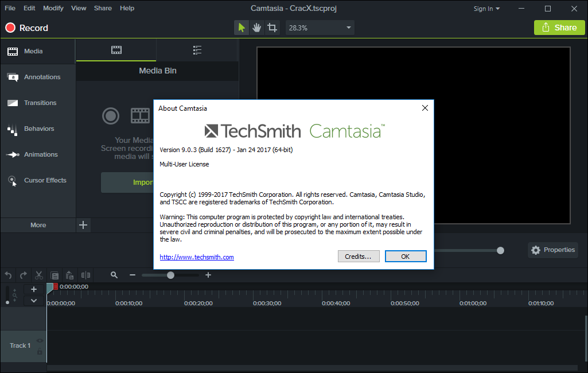Viewport: 588px width, 373px height.
Task: Open the Sign In dropdown
Action: (486, 9)
